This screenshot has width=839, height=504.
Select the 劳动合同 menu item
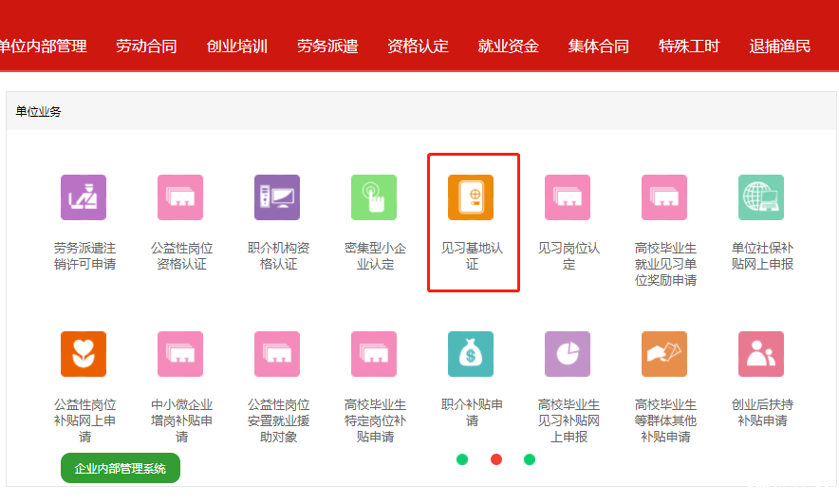146,47
